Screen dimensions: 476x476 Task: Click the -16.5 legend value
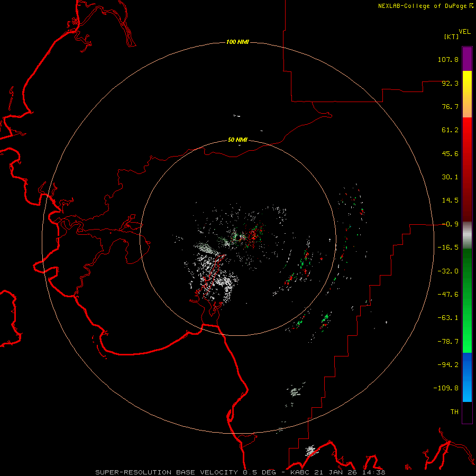click(448, 248)
